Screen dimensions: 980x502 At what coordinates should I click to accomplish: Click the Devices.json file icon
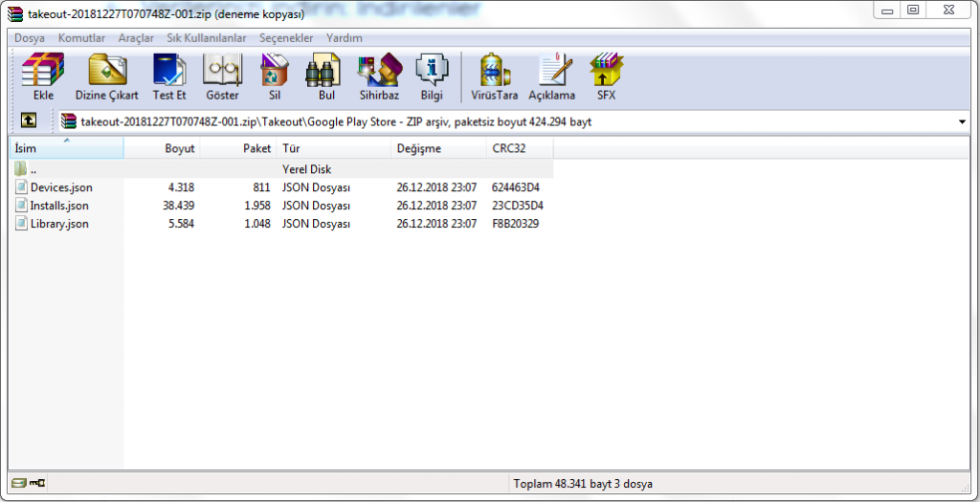point(21,186)
